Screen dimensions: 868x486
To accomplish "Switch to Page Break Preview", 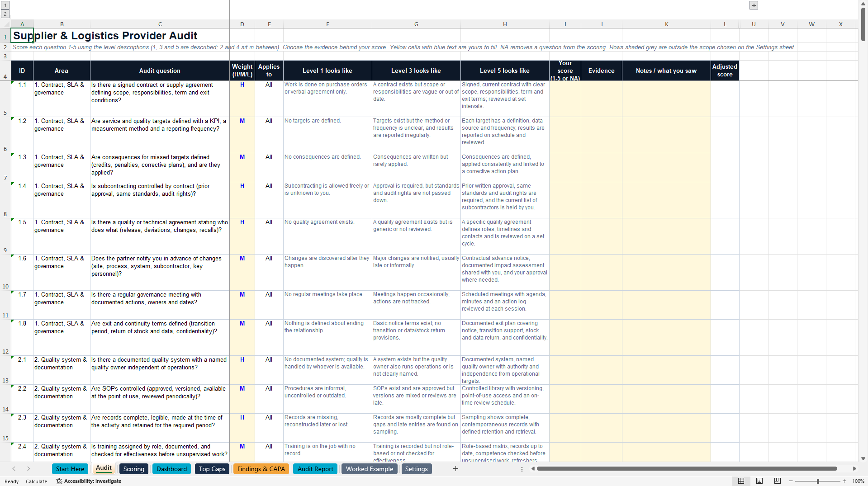I will tap(778, 481).
